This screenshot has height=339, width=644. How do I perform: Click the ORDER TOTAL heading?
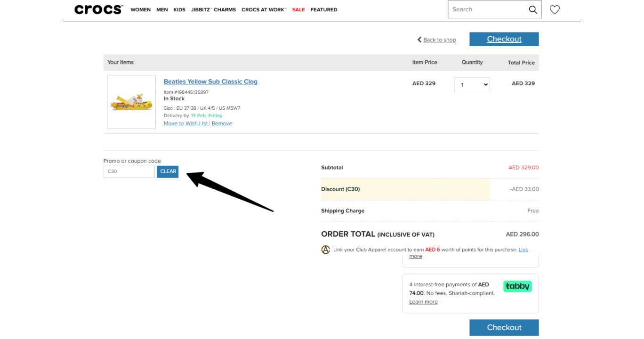click(x=378, y=234)
